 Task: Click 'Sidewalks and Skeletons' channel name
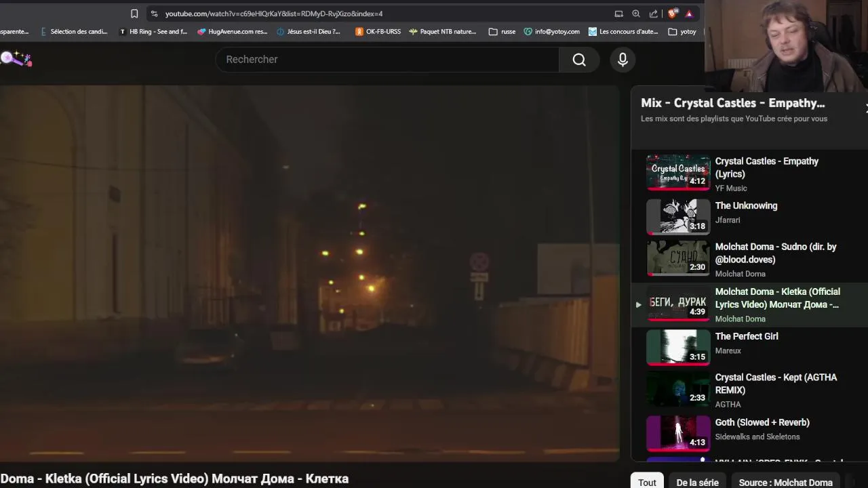click(757, 437)
